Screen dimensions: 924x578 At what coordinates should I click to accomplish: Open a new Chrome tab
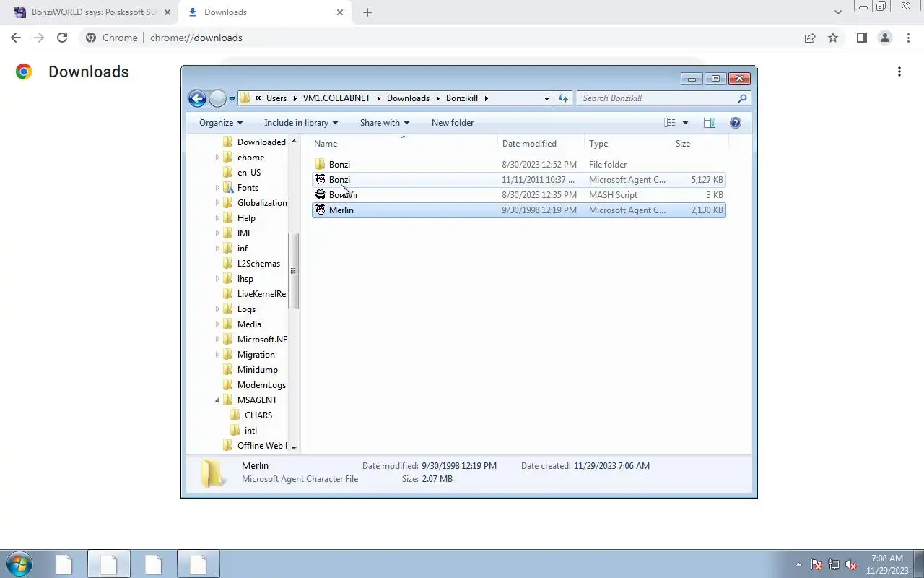367,12
